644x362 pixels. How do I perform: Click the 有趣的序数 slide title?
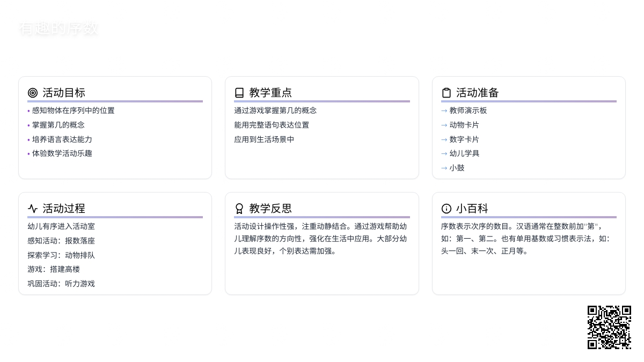point(58,28)
